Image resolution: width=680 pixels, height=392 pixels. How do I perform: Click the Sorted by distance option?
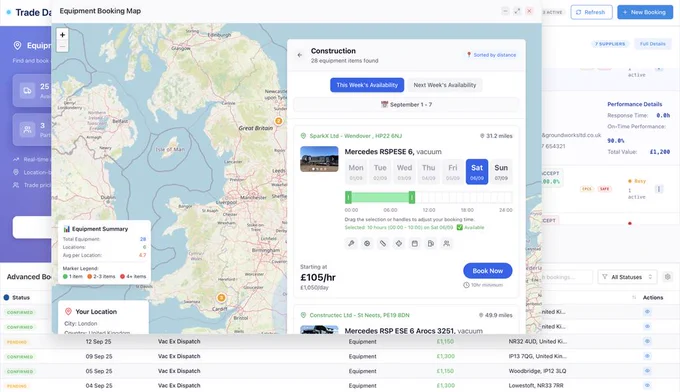(491, 55)
